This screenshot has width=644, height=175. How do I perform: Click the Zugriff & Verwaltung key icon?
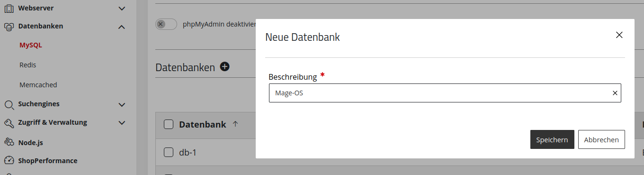click(x=9, y=123)
